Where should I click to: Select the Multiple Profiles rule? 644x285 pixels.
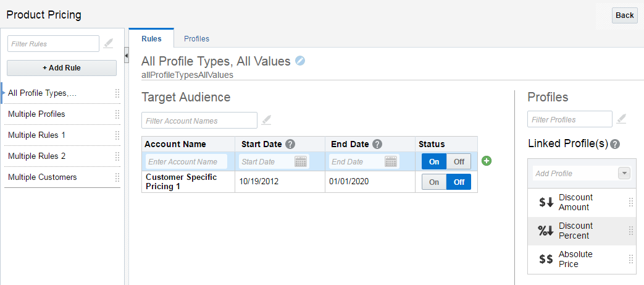(36, 114)
